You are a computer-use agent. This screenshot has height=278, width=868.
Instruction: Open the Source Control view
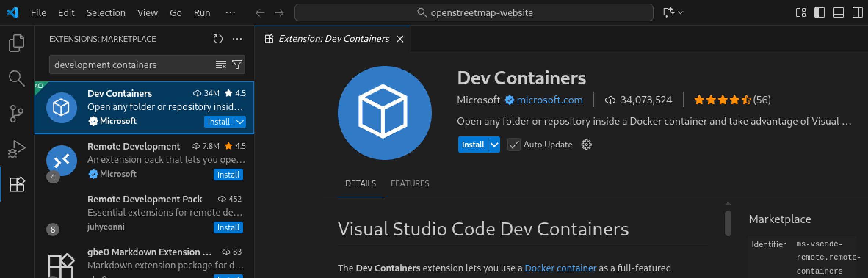(x=17, y=113)
